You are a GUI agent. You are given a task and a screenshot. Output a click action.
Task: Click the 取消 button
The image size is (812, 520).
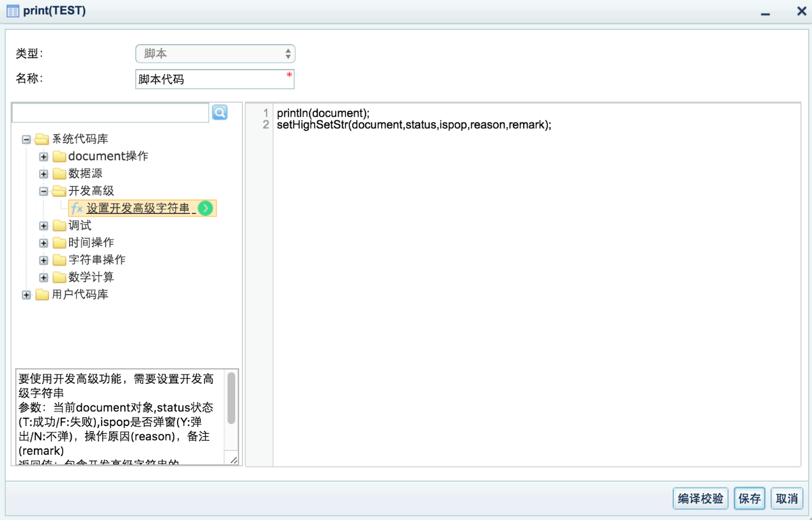pyautogui.click(x=786, y=498)
